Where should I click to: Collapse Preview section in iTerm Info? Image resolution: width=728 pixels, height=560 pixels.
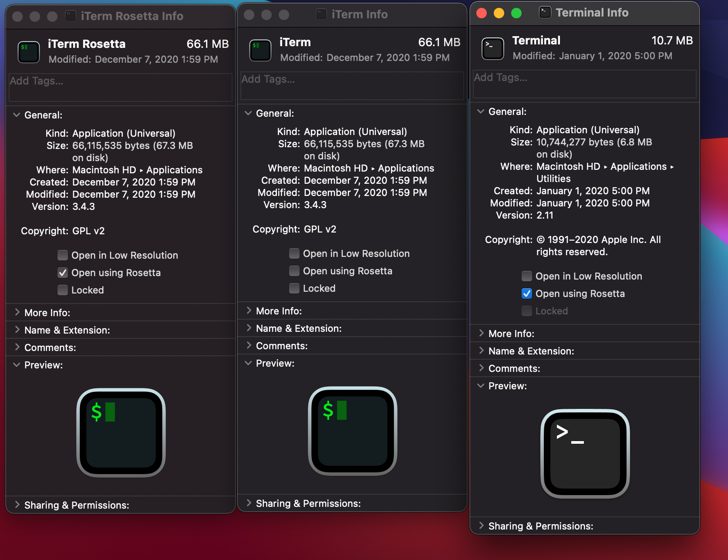(x=248, y=363)
